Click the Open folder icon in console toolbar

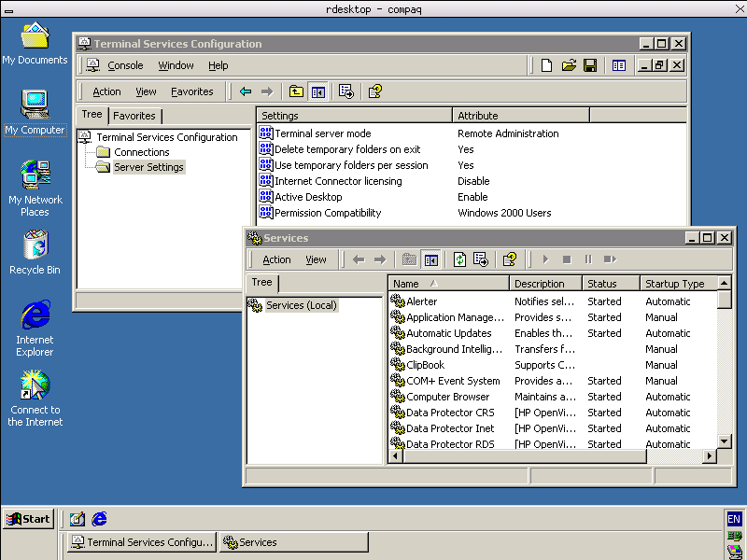(569, 65)
